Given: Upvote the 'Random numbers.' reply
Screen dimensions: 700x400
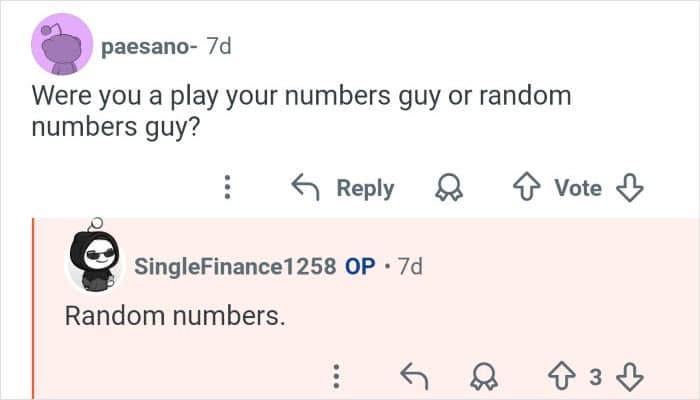Looking at the screenshot, I should [558, 376].
